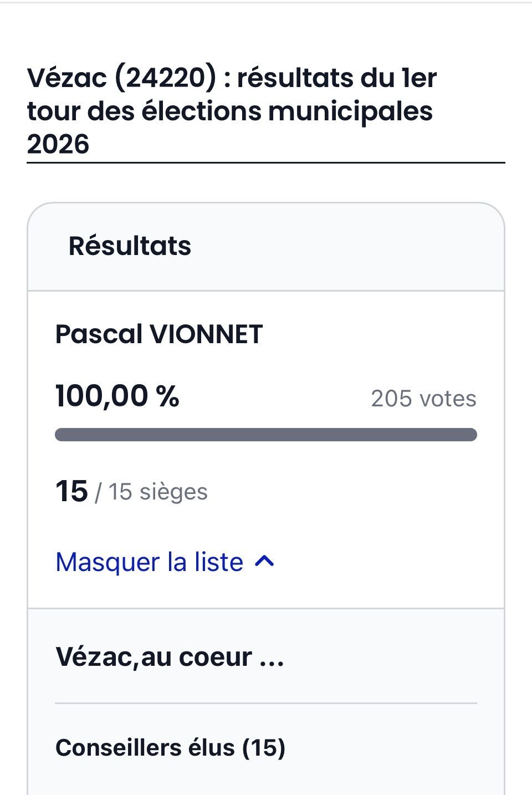Image resolution: width=532 pixels, height=795 pixels.
Task: Click the "Résultats" panel header
Action: click(x=130, y=246)
